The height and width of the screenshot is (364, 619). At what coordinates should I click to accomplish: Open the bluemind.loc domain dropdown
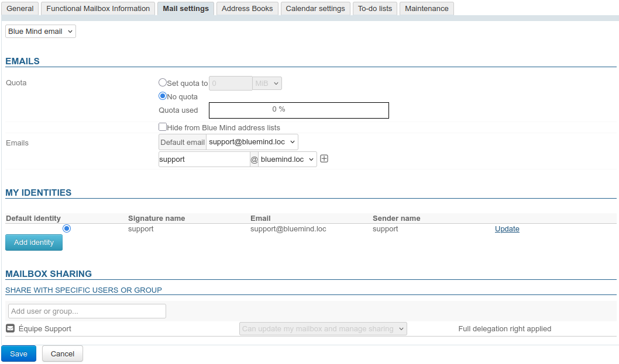[287, 159]
